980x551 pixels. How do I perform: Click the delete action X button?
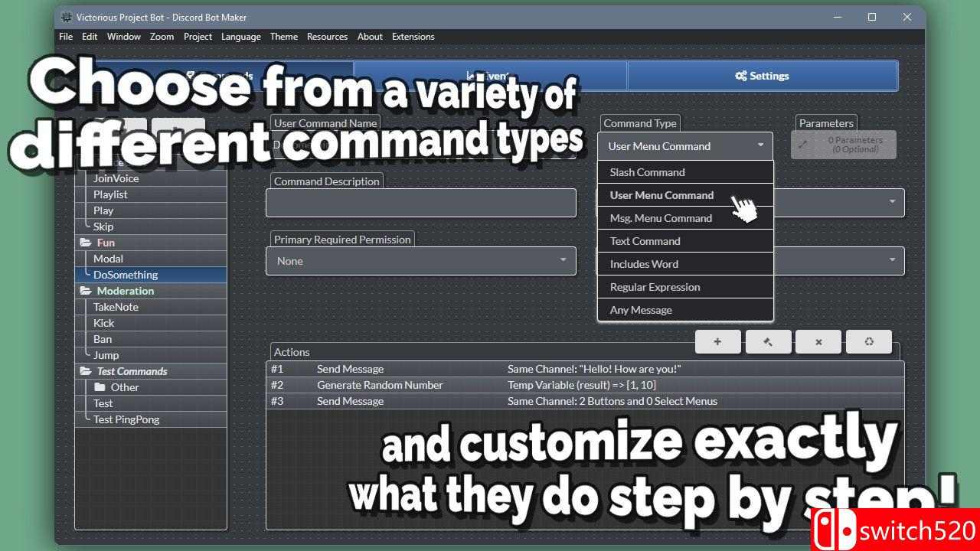(818, 341)
